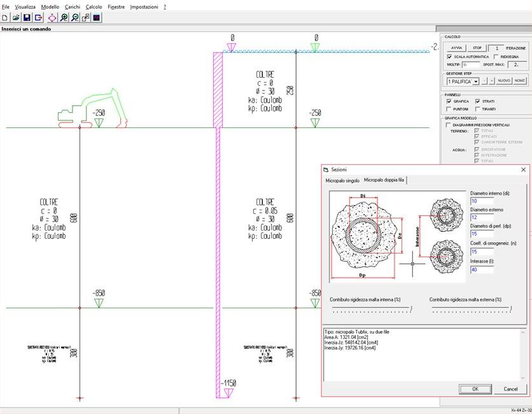Toggle the Scala Automatica checkbox

(x=449, y=57)
